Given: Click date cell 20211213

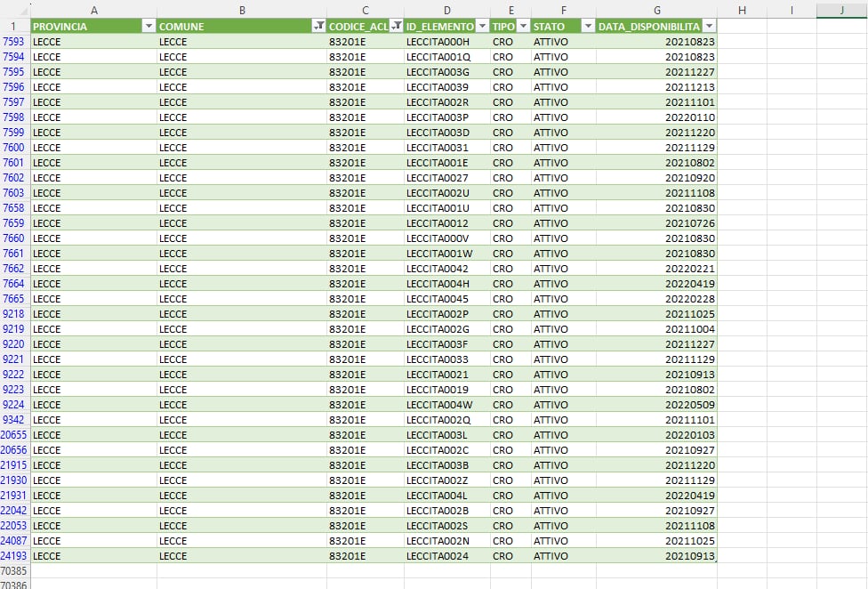Looking at the screenshot, I should pos(656,87).
